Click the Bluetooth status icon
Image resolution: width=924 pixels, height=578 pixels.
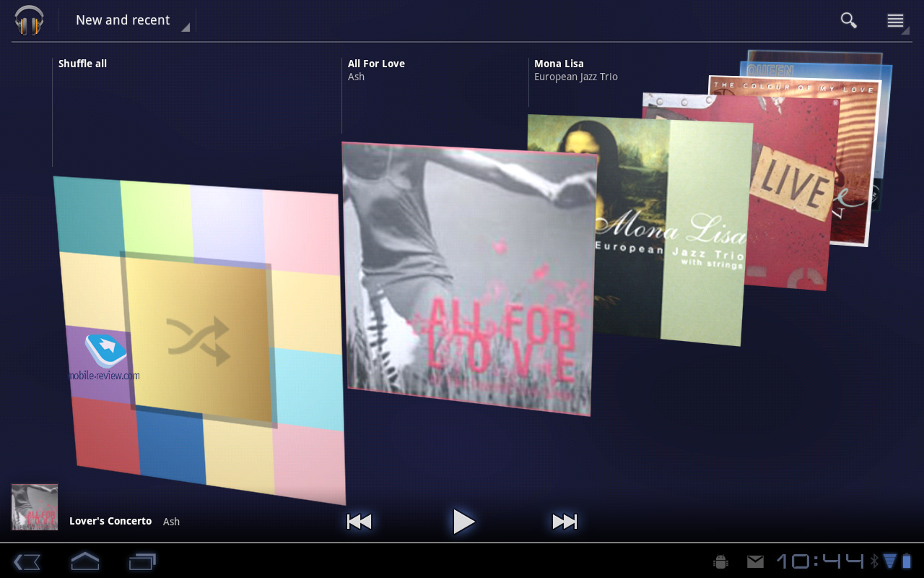[x=873, y=561]
